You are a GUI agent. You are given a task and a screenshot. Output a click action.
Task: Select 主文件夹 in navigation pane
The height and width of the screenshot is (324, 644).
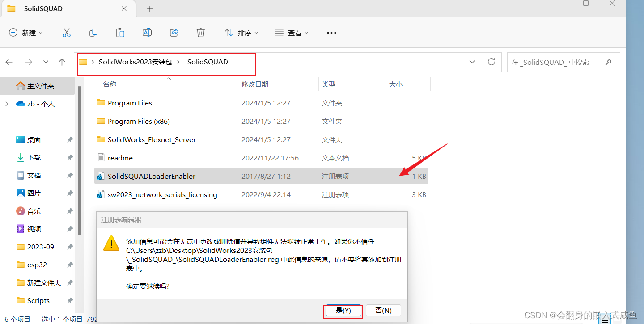click(37, 86)
